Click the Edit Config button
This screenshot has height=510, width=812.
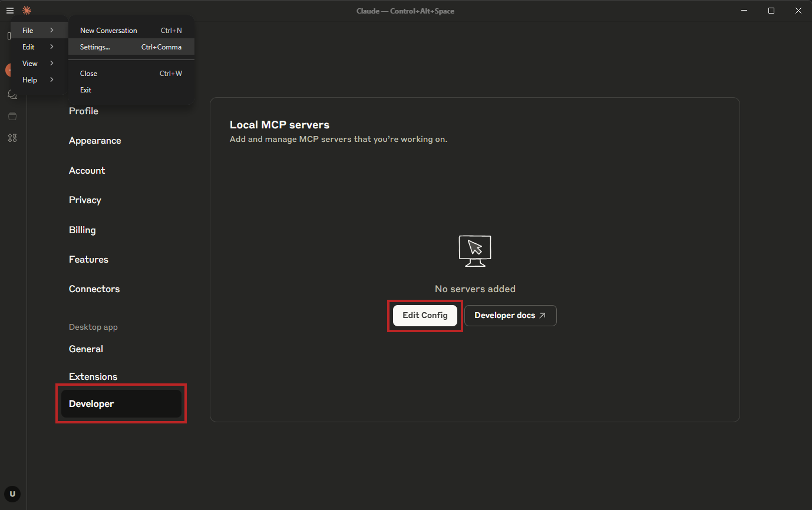pos(425,315)
